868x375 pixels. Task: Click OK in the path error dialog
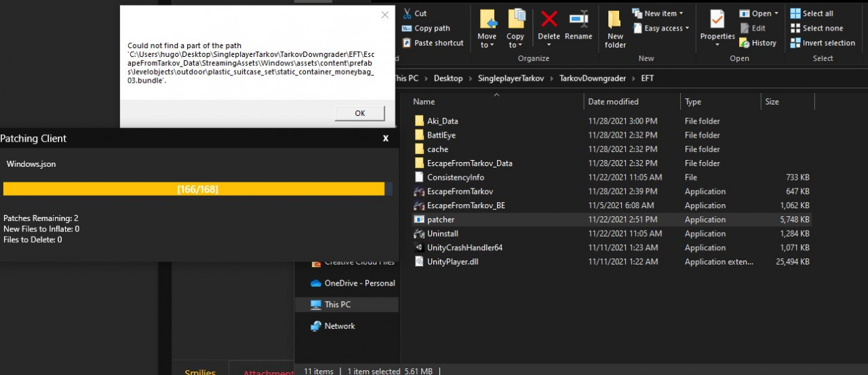[359, 113]
